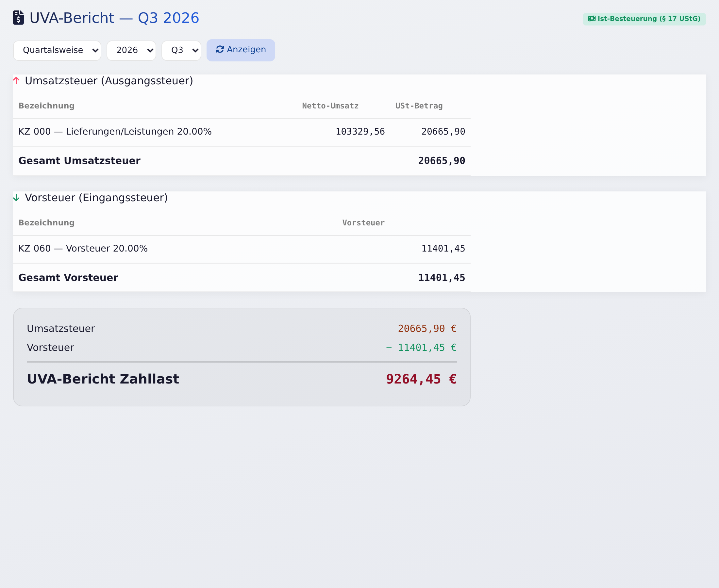Click the Netto-Umsatz column header

330,106
